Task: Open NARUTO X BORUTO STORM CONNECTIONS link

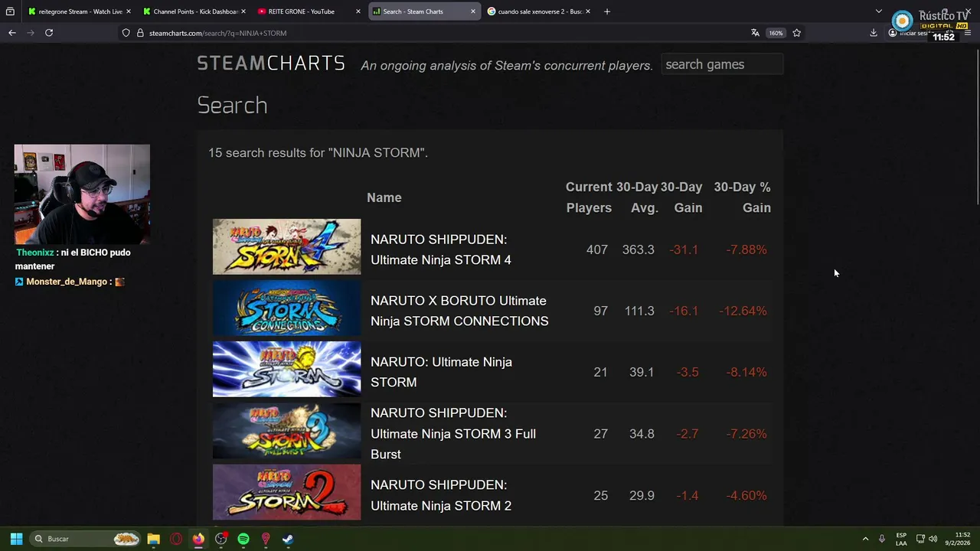Action: point(459,311)
